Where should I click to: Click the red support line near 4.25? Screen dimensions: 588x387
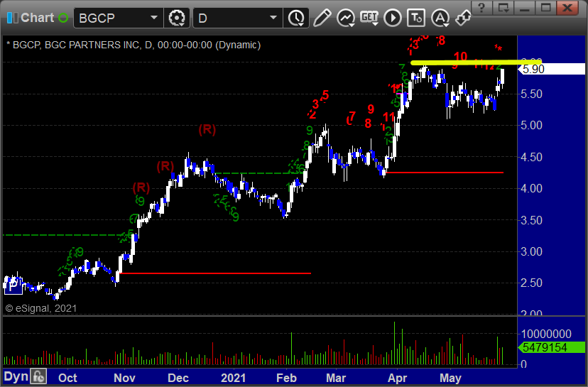(445, 173)
